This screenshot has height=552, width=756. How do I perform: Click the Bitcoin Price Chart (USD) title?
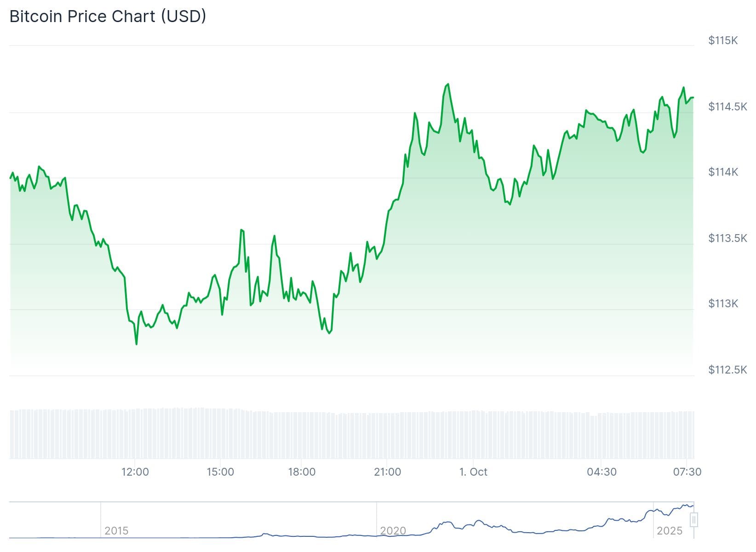[x=108, y=17]
